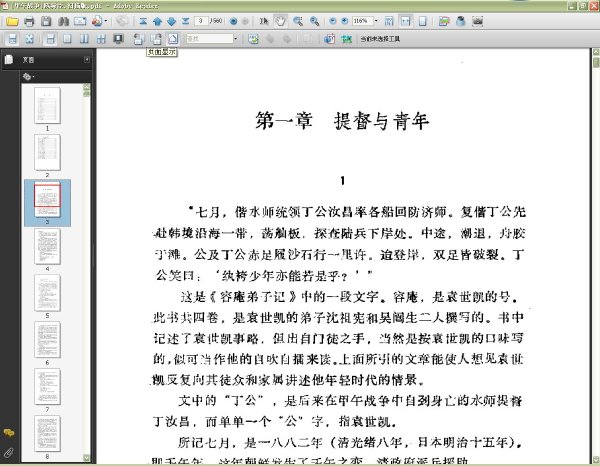Image resolution: width=600 pixels, height=466 pixels.
Task: Zoom in with the plus button
Action: [345, 21]
